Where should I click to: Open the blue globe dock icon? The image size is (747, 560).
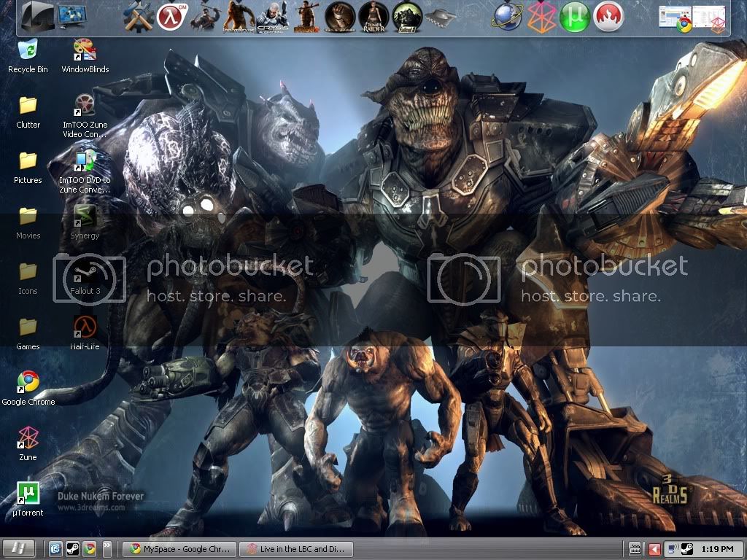tap(508, 17)
